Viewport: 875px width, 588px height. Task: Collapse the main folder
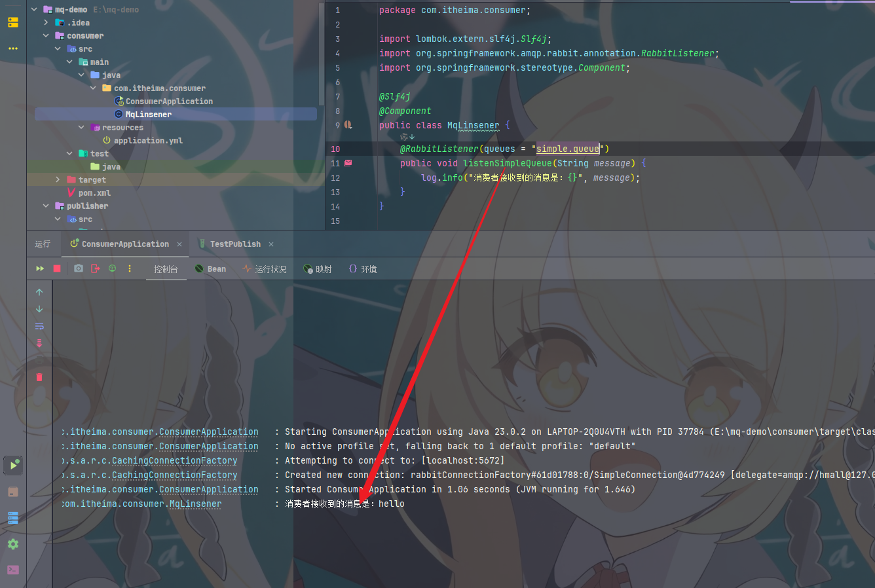pyautogui.click(x=69, y=62)
